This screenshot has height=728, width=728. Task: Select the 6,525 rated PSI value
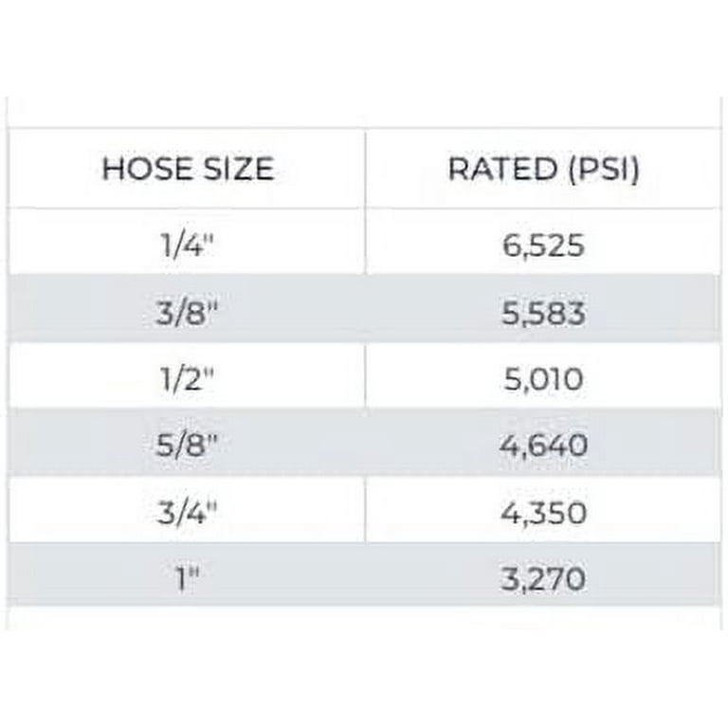click(544, 246)
